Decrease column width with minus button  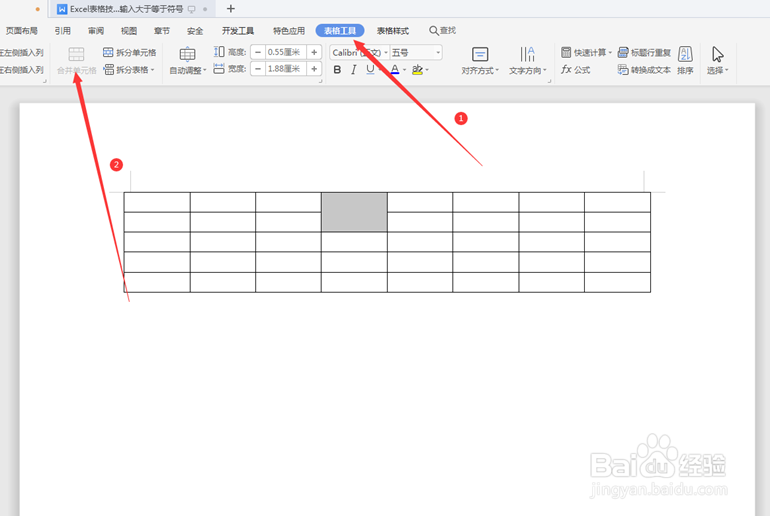tap(258, 69)
